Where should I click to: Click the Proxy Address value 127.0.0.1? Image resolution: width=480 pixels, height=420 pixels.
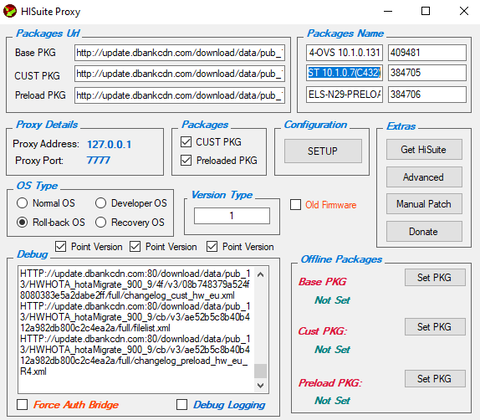tap(109, 144)
